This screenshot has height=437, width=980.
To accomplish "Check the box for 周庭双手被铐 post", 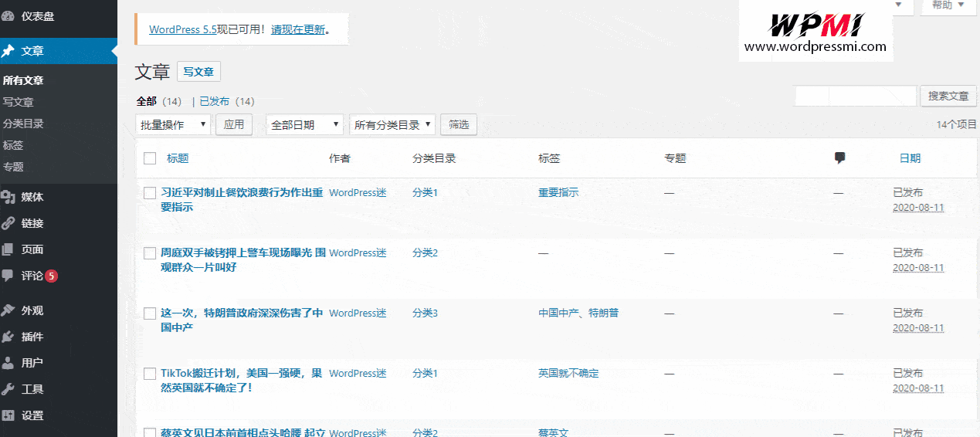I will tap(150, 253).
